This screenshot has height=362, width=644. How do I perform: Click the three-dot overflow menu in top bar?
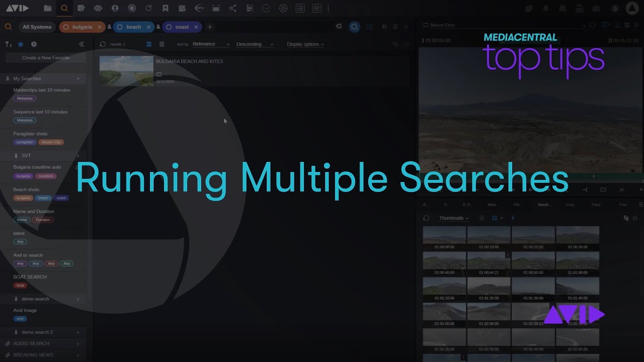pyautogui.click(x=329, y=8)
